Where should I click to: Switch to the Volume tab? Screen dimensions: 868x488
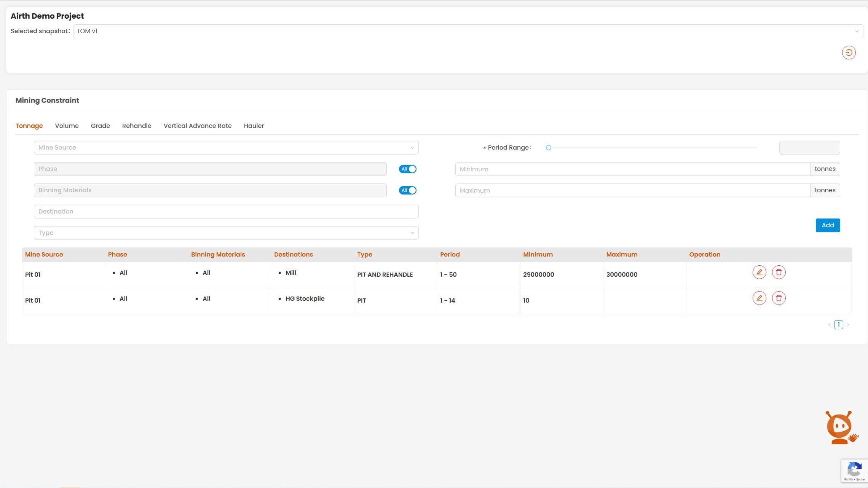click(x=67, y=126)
